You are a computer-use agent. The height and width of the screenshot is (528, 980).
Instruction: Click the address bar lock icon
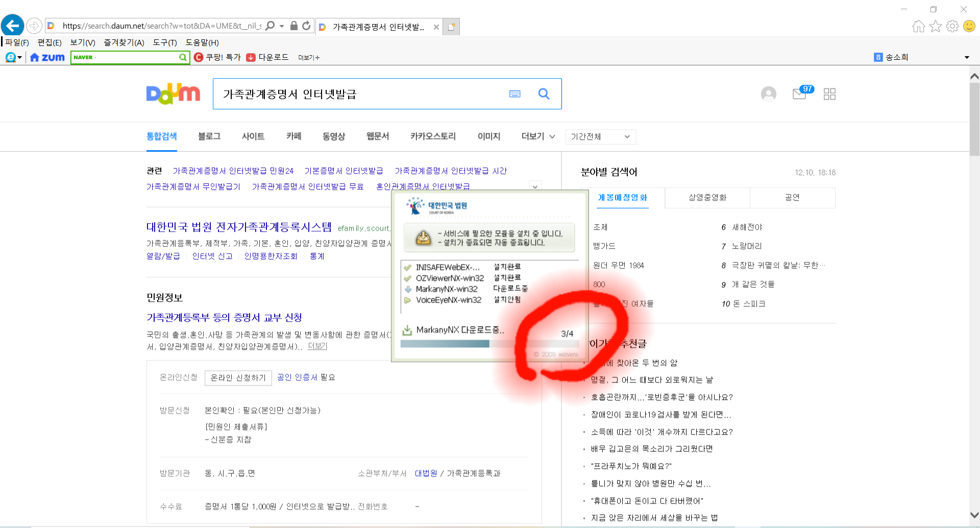tap(294, 26)
